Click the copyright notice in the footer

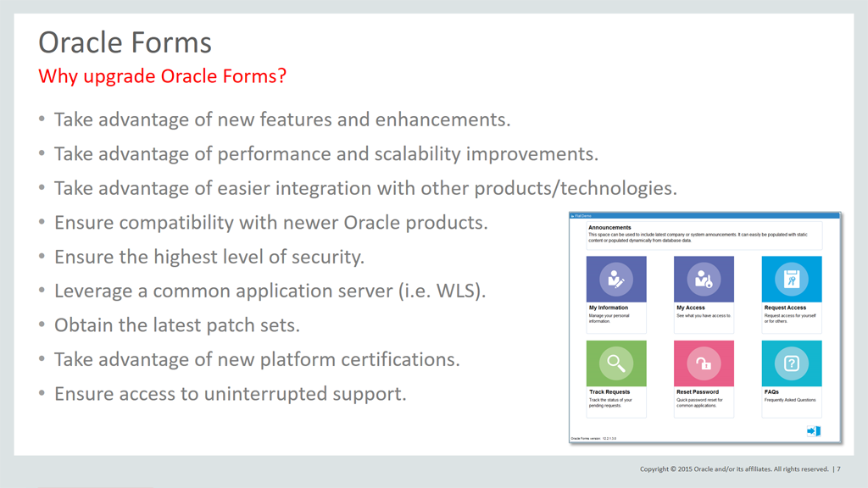[x=734, y=469]
